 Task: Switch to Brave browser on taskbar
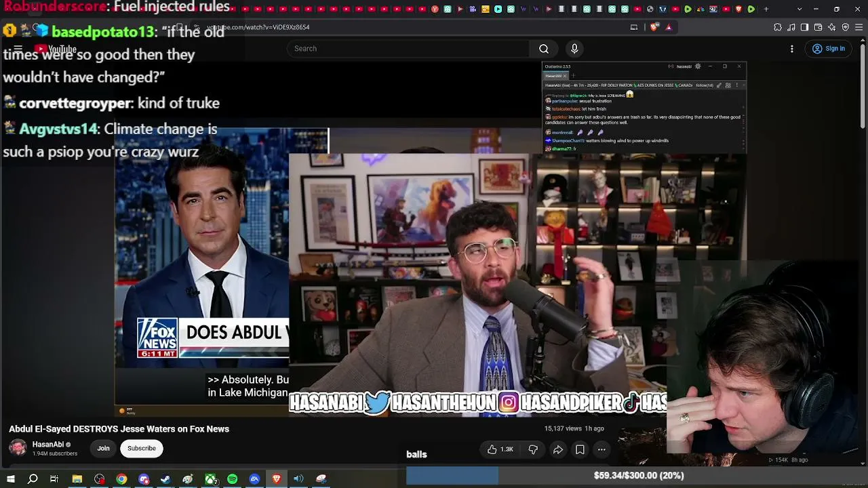(277, 479)
